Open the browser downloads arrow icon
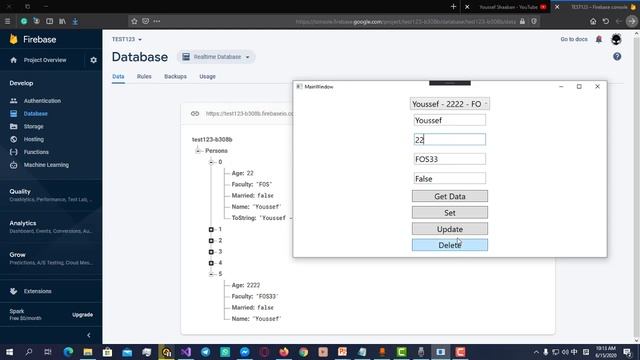Image resolution: width=640 pixels, height=360 pixels. [75, 21]
